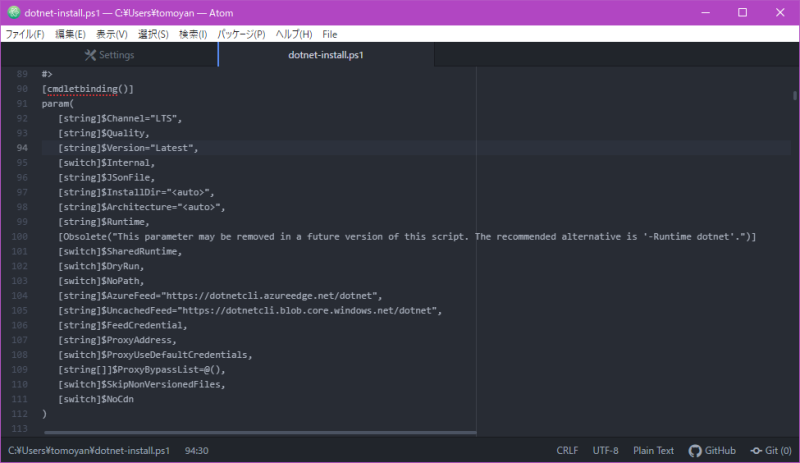Open the パッケージ(P) menu
The width and height of the screenshot is (800, 463).
tap(241, 34)
